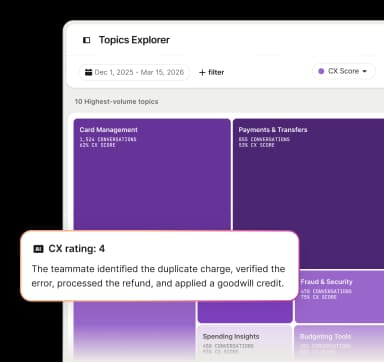Open the Spending Insights topic tile
Screen dimensions: 384x362
click(x=245, y=343)
